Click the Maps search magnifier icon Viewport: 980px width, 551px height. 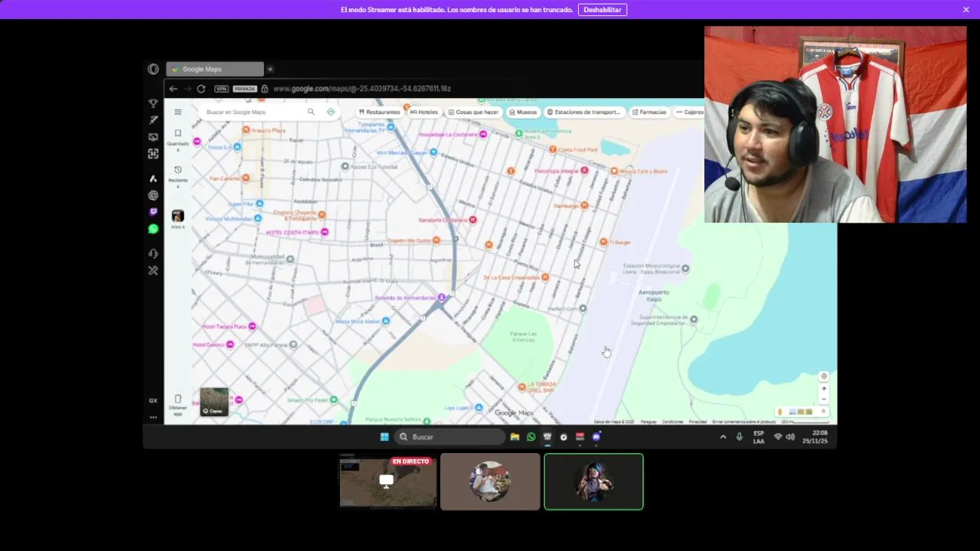tap(311, 112)
